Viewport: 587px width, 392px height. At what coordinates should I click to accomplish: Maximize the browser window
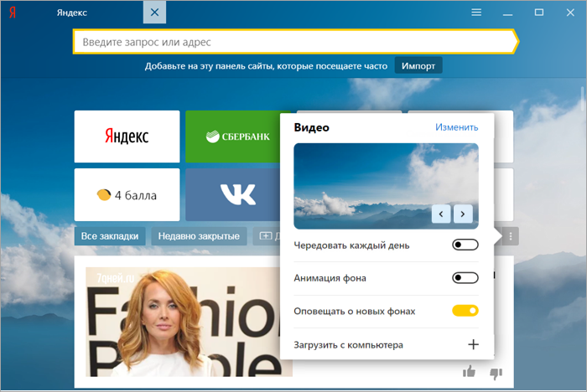(539, 13)
